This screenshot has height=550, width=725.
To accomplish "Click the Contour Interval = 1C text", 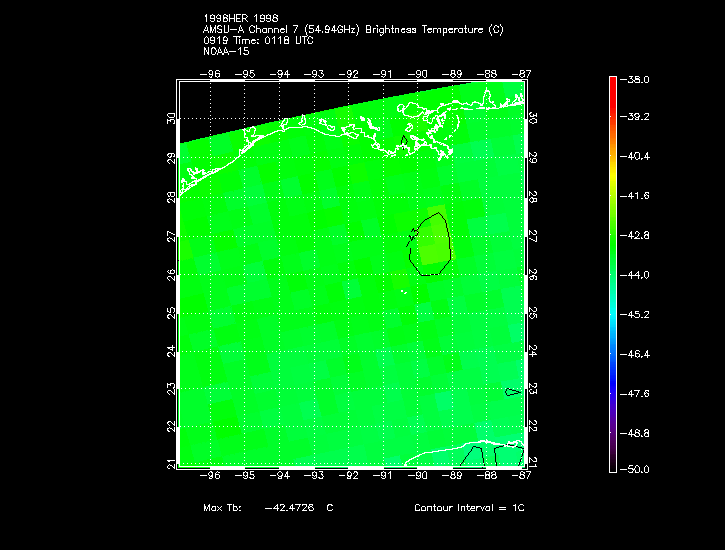I will pos(469,508).
